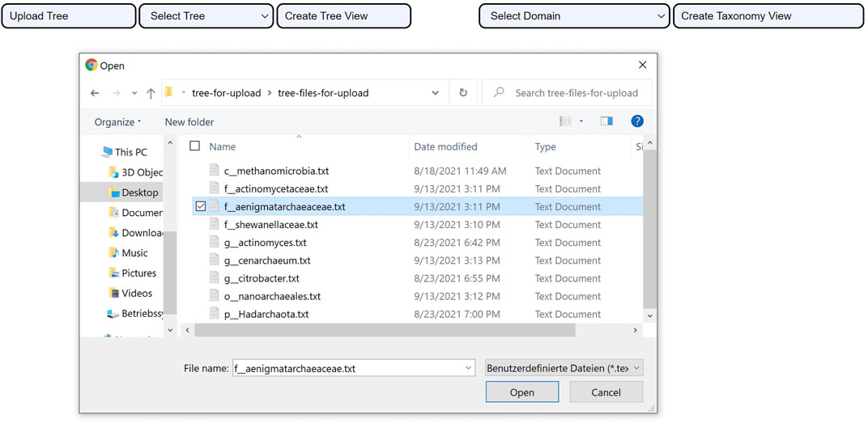This screenshot has height=423, width=868.
Task: Click the c__methanomicrobia.txt file icon
Action: click(x=215, y=171)
